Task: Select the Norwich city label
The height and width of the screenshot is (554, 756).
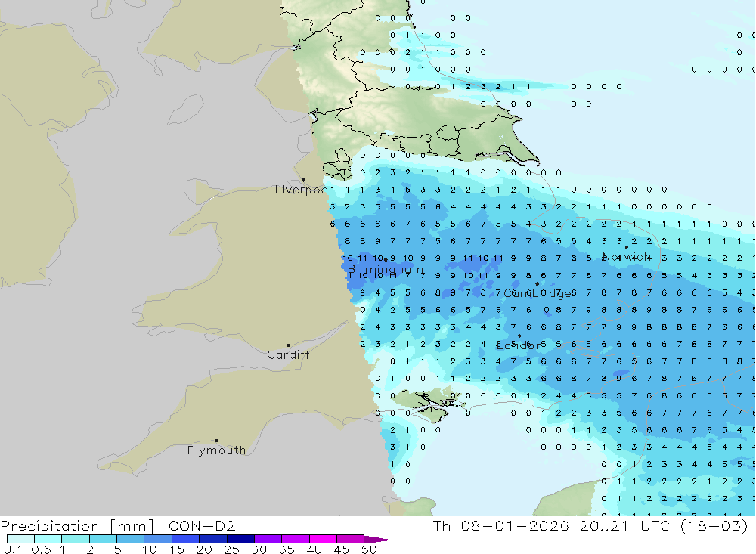Action: pyautogui.click(x=626, y=256)
